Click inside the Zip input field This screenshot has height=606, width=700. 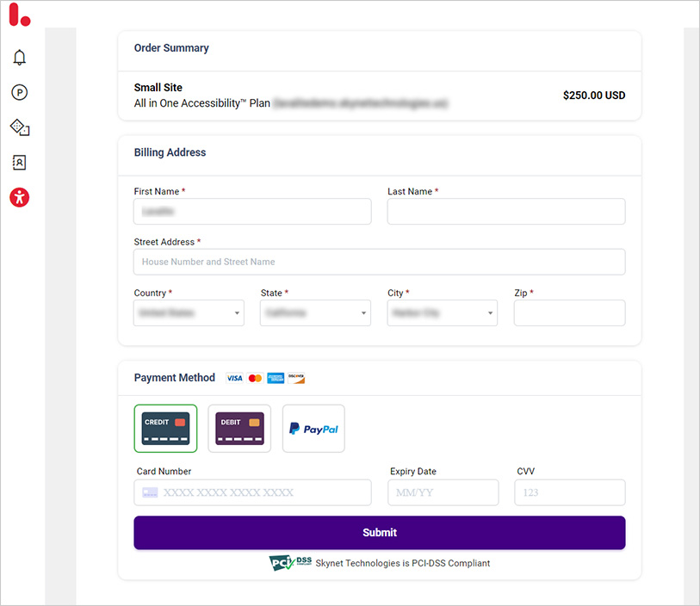click(569, 312)
